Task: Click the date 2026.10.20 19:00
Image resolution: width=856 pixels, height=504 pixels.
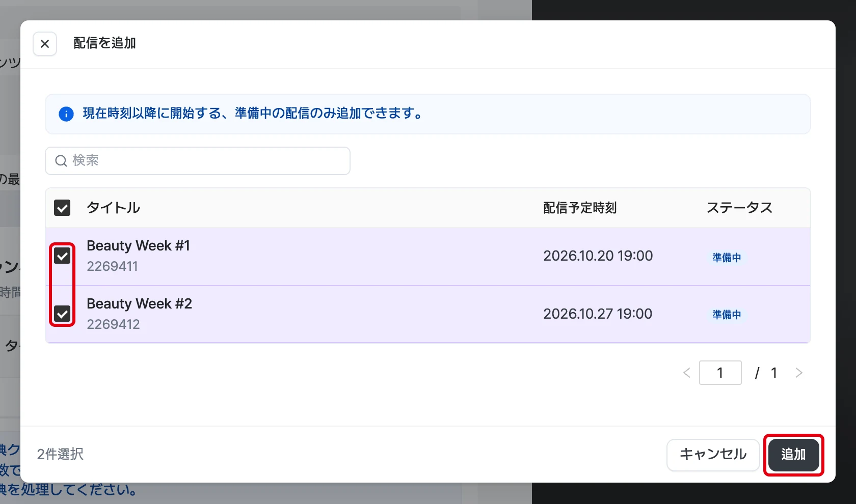Action: coord(598,256)
